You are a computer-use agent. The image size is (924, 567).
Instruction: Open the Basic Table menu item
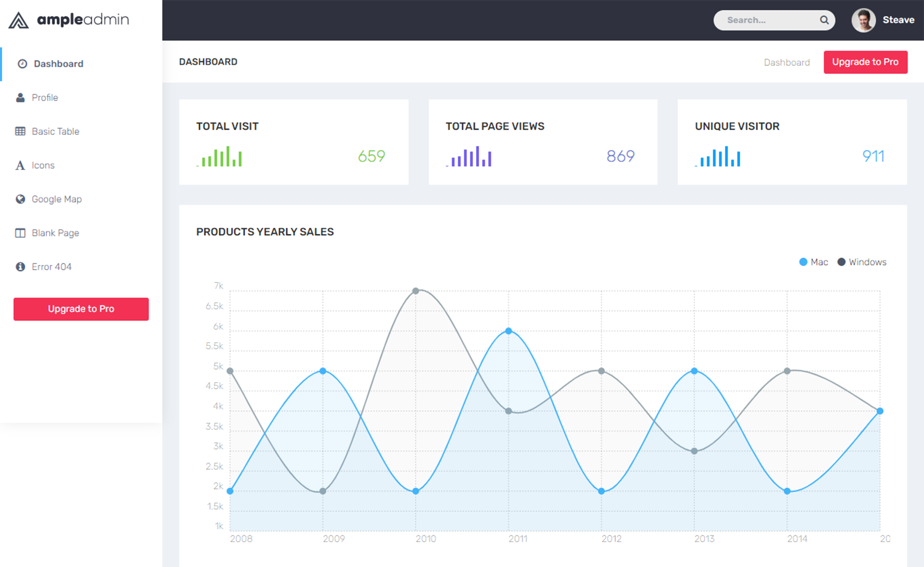(x=55, y=131)
